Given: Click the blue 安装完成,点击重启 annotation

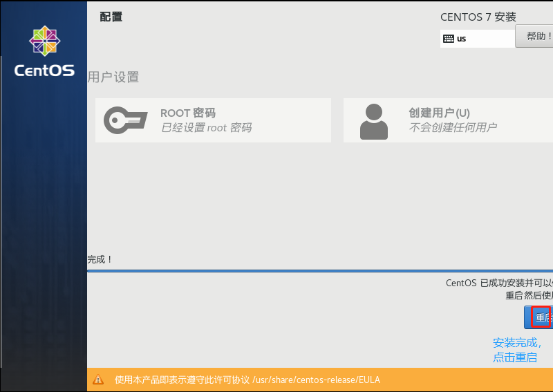Looking at the screenshot, I should pyautogui.click(x=515, y=350).
